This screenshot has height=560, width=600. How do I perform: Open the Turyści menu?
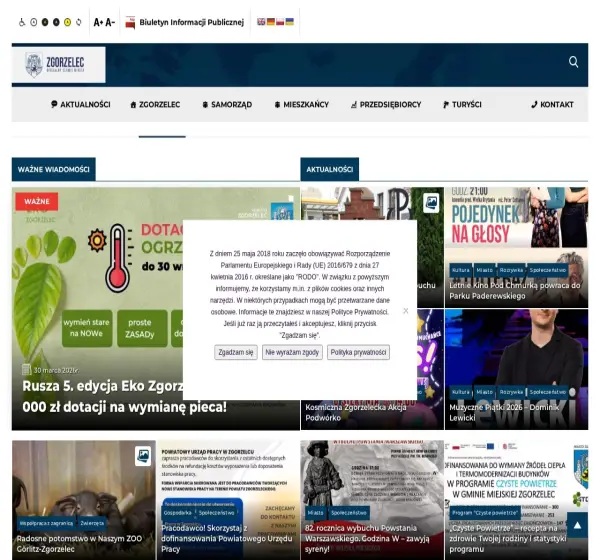(462, 104)
